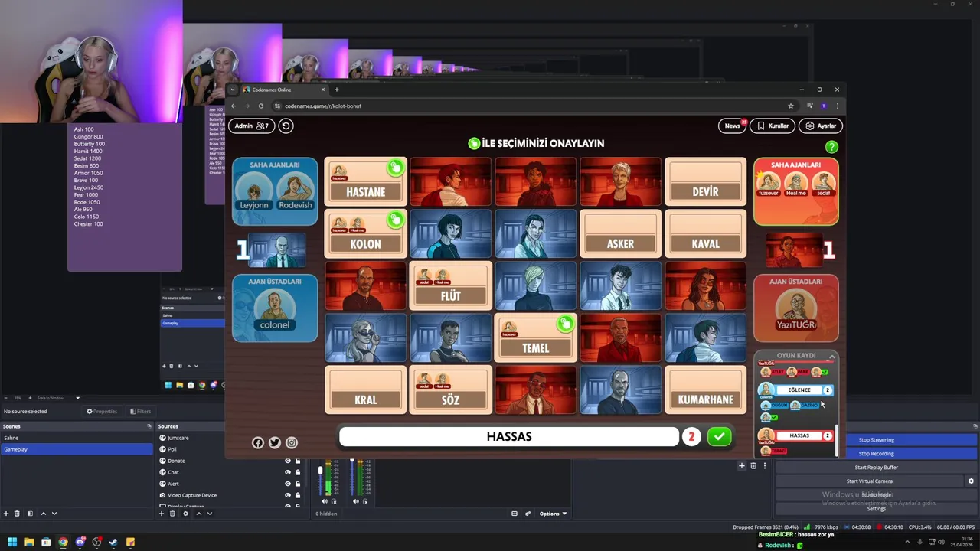Add a new source in OBS Sources panel
This screenshot has height=551, width=980.
[x=162, y=514]
